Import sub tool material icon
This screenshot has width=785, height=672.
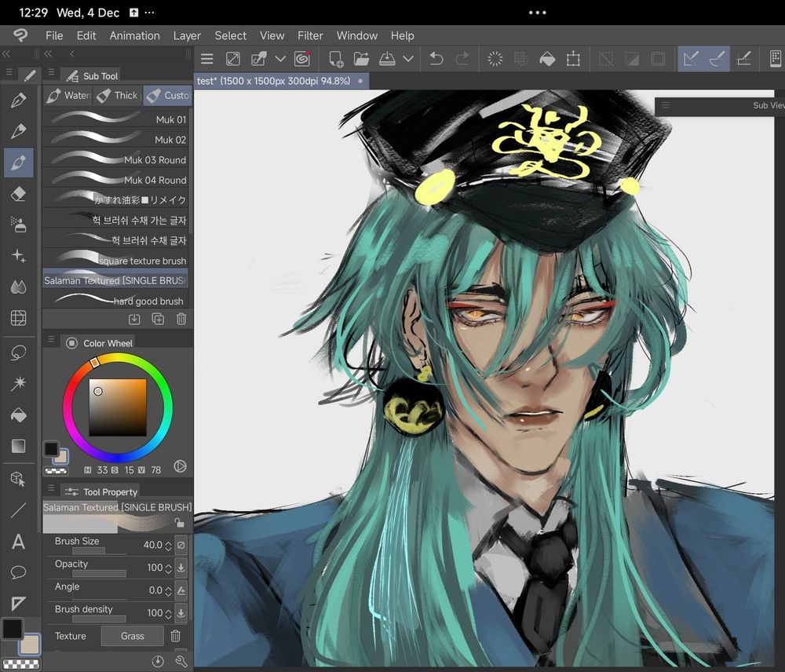[134, 319]
